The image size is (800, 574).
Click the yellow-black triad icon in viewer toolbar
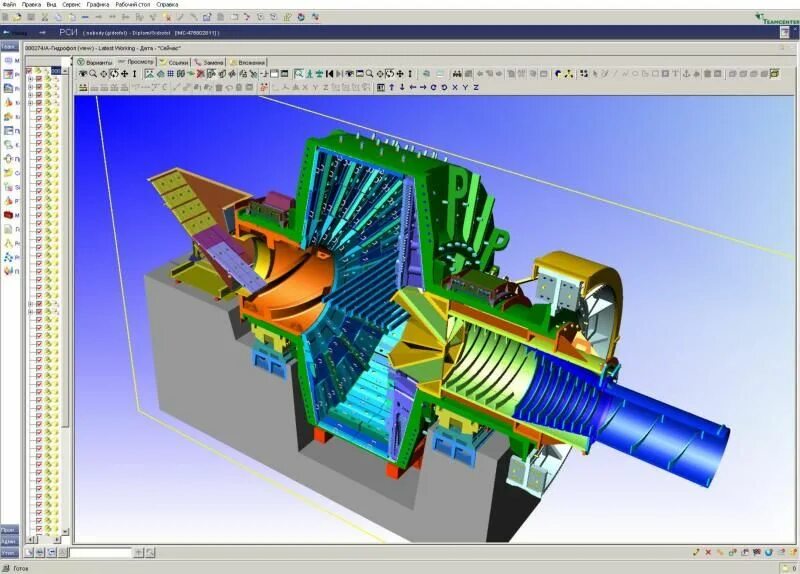(568, 74)
